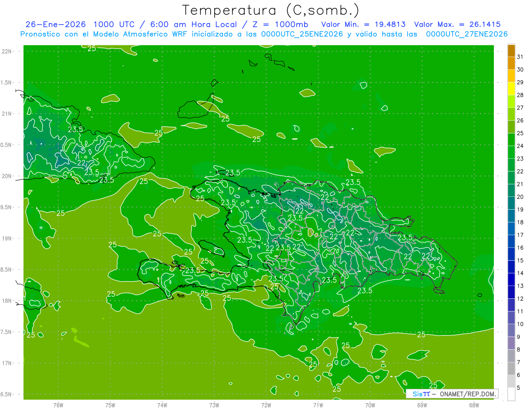Click the '75W' longitude axis label
The image size is (532, 411).
[x=110, y=405]
